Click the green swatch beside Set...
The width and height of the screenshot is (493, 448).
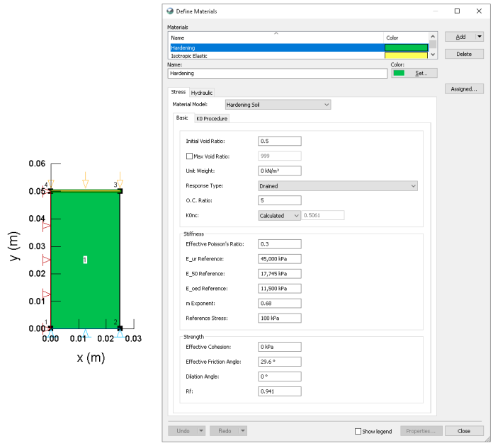(x=399, y=73)
